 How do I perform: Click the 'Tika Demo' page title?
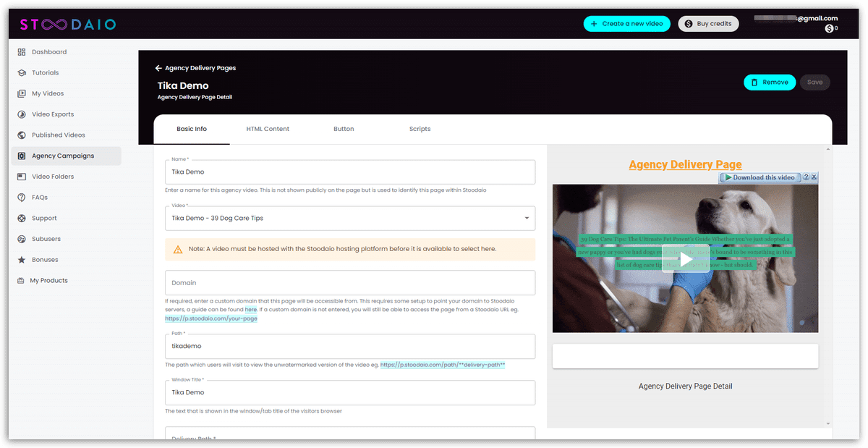[183, 85]
